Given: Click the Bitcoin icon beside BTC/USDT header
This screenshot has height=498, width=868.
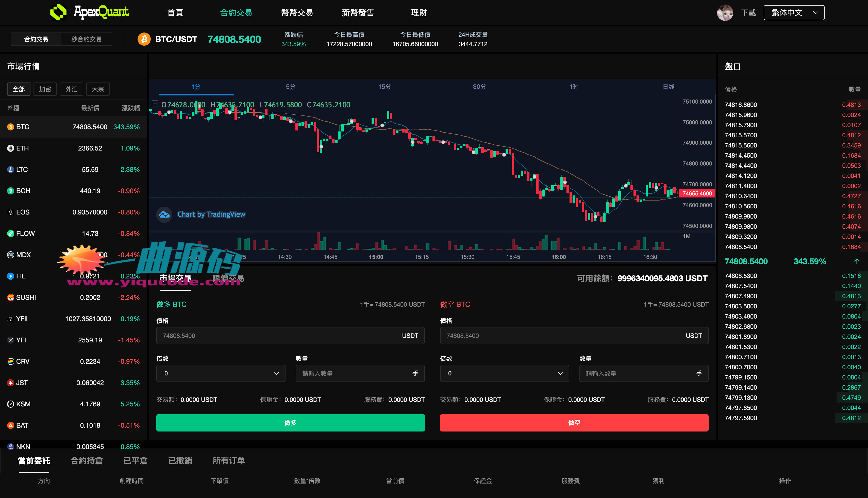Looking at the screenshot, I should point(144,39).
